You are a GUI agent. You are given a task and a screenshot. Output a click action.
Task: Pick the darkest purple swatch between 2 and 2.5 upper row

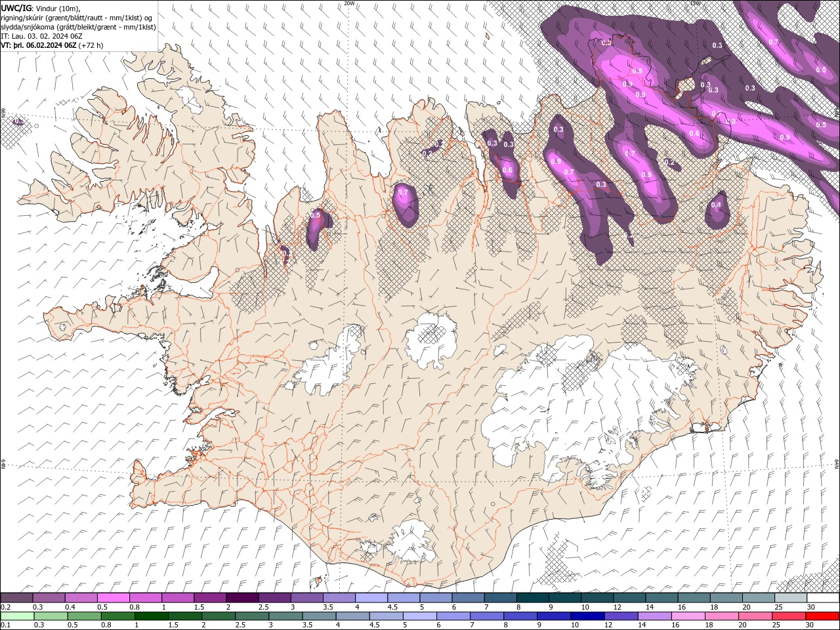click(242, 598)
